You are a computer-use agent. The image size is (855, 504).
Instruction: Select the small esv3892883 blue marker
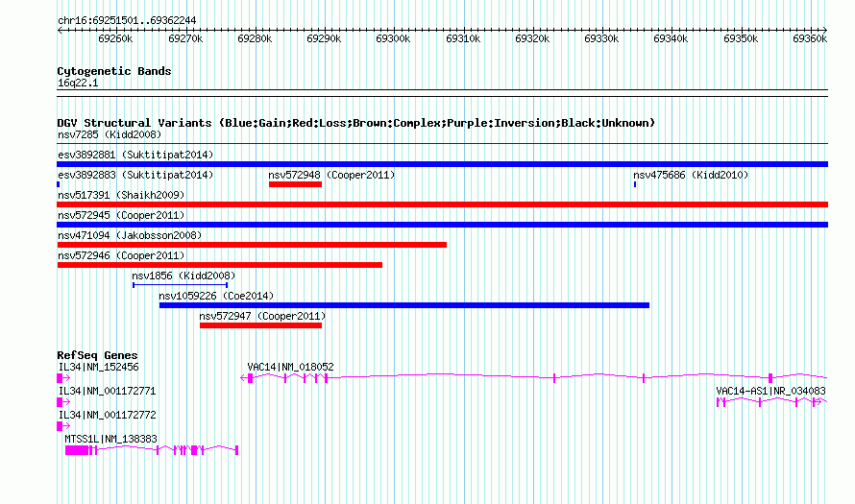pyautogui.click(x=59, y=184)
